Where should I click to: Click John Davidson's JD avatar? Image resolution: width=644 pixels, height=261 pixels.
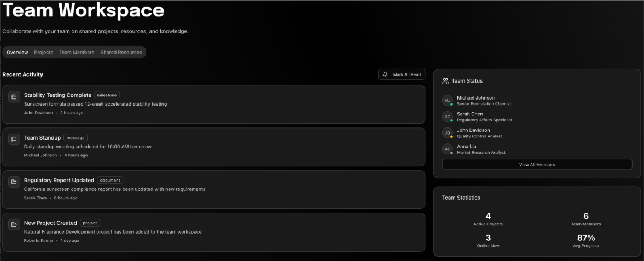coord(447,133)
